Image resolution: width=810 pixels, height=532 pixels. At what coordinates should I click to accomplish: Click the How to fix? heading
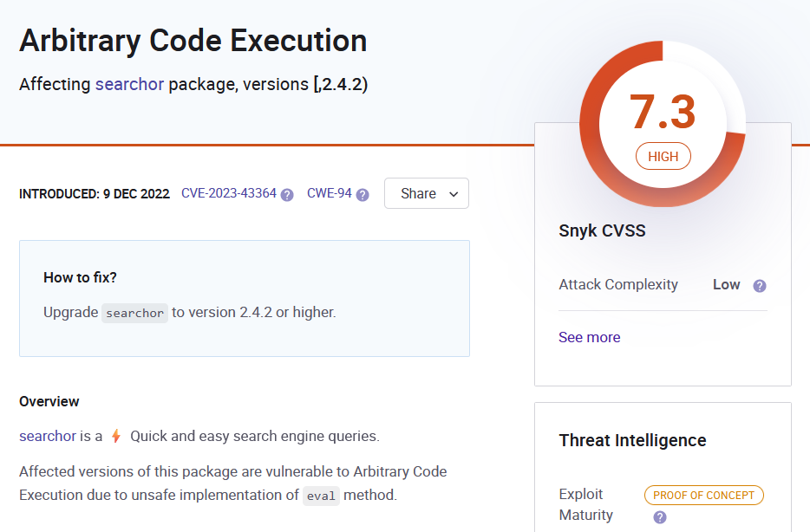tap(80, 277)
